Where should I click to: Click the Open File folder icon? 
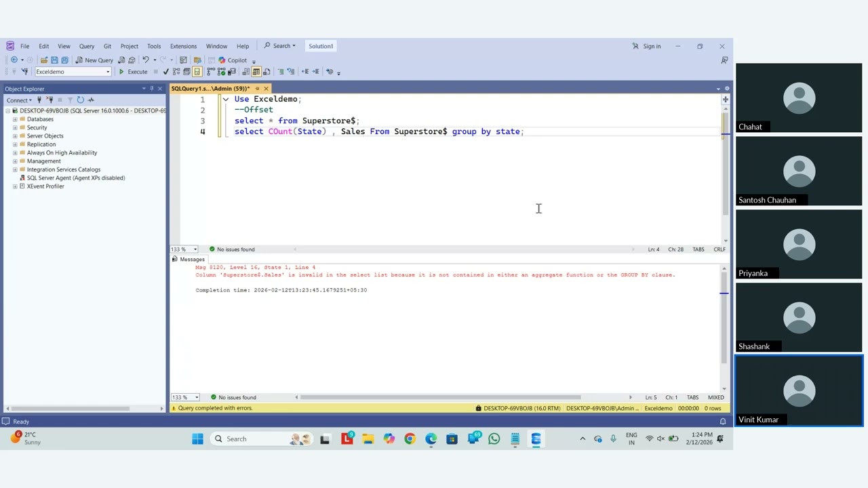[x=44, y=60]
